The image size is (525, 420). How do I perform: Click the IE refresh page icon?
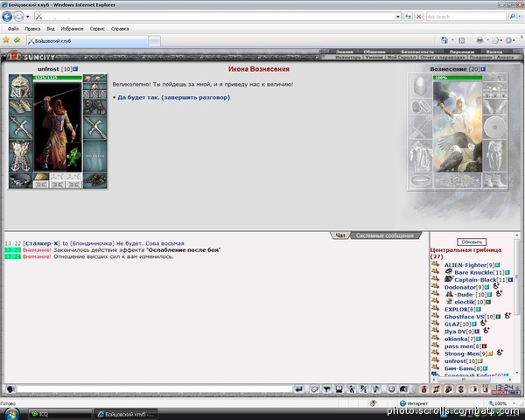[x=408, y=17]
